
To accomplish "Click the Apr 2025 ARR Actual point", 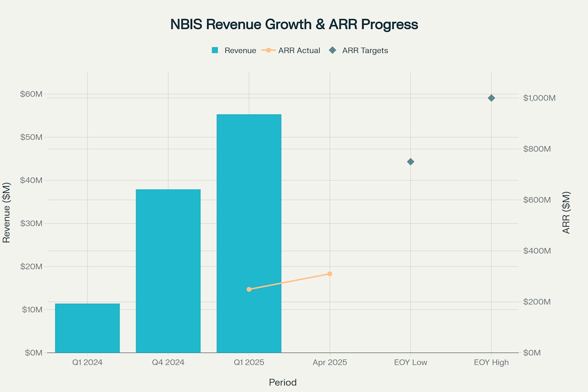I will click(330, 274).
